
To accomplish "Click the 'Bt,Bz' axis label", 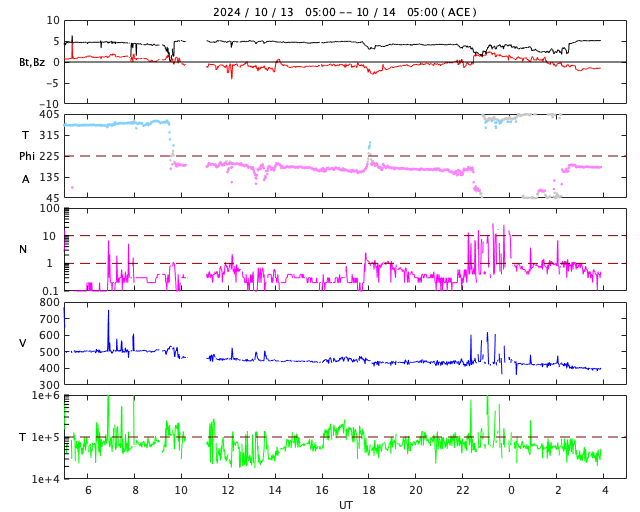I will tap(32, 62).
